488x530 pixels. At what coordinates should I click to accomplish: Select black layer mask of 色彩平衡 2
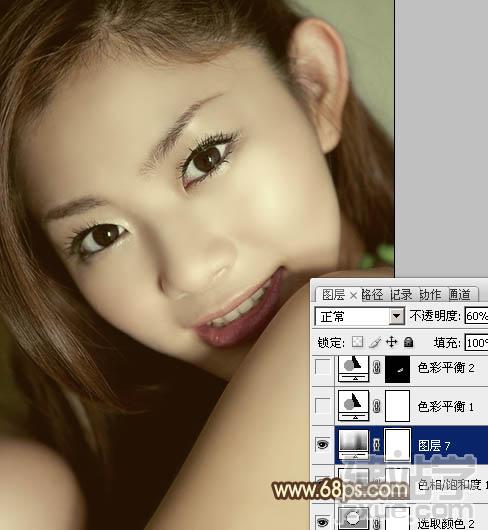coord(397,369)
